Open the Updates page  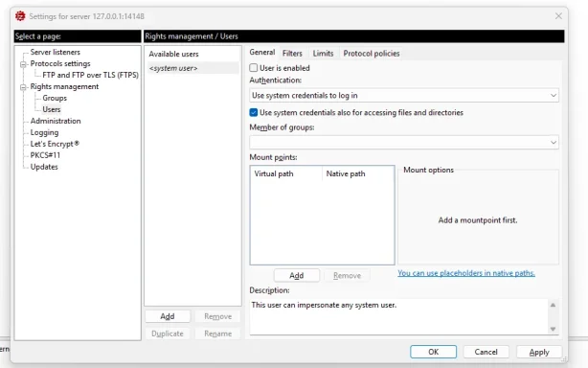(44, 167)
